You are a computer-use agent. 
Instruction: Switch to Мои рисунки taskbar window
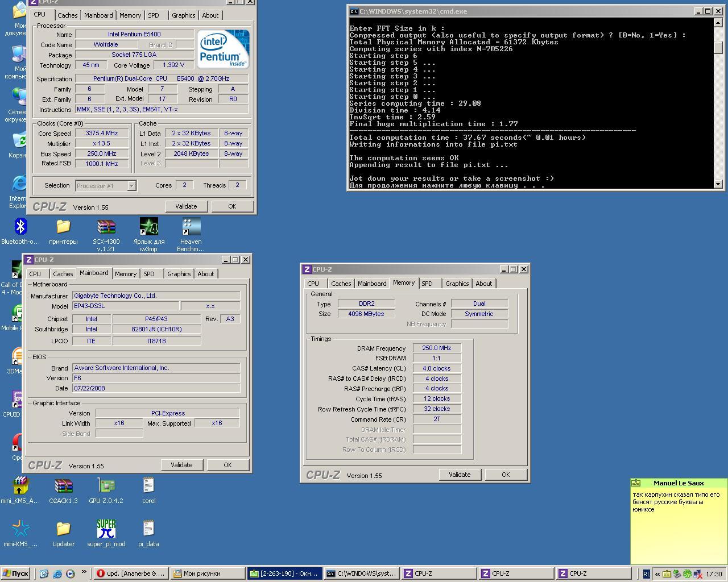click(x=208, y=574)
